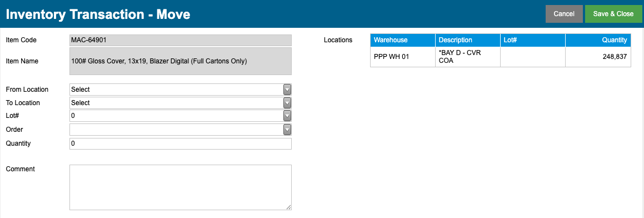Select the To Location combo box field
Screen dimensions: 644x218
tap(180, 102)
